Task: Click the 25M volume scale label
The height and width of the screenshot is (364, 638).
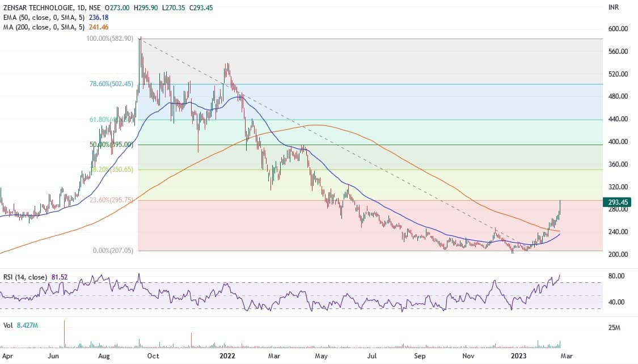Action: point(612,328)
